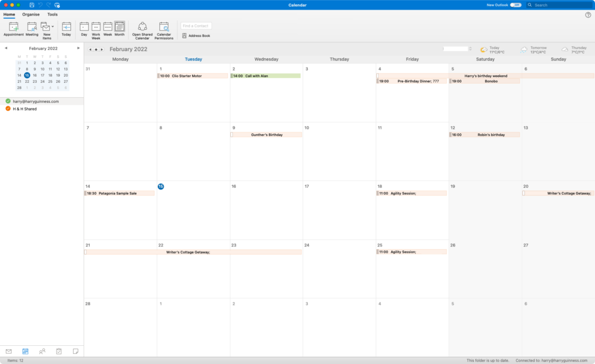Jump to Today in the ribbon
The height and width of the screenshot is (364, 595).
click(x=66, y=30)
